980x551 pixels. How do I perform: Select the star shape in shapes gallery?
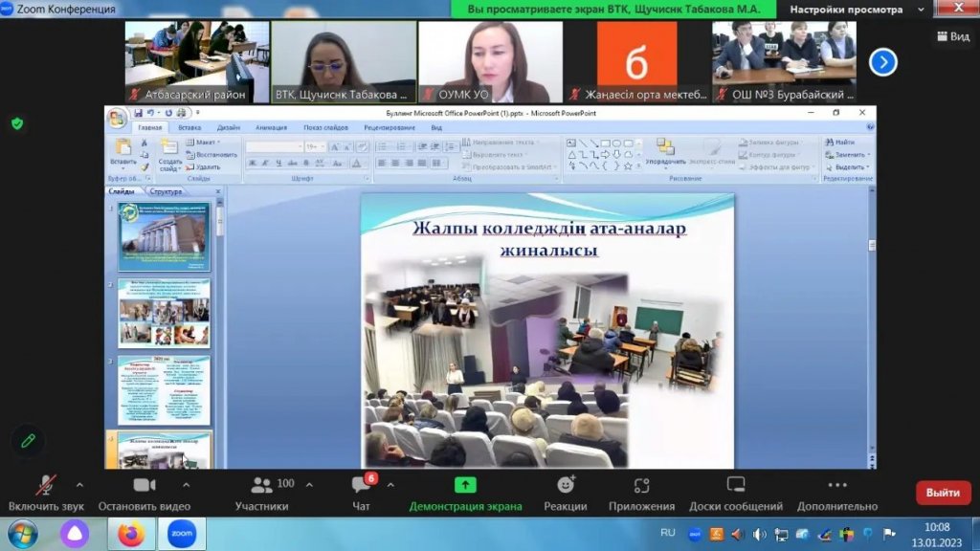(628, 166)
